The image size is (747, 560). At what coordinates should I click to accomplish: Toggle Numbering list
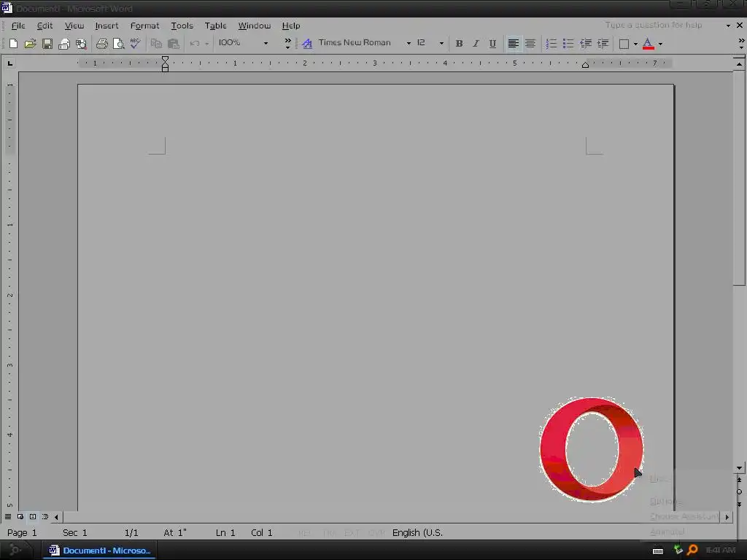551,43
